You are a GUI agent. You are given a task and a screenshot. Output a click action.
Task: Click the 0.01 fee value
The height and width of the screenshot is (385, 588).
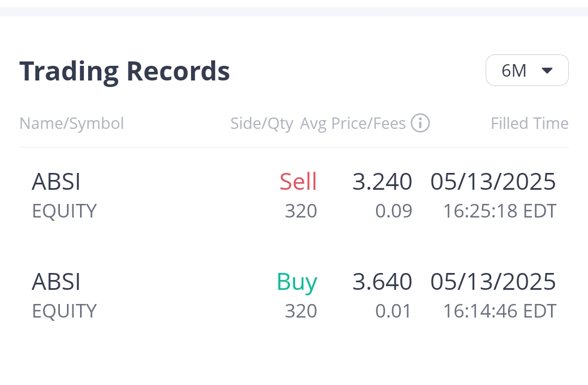[x=394, y=311]
